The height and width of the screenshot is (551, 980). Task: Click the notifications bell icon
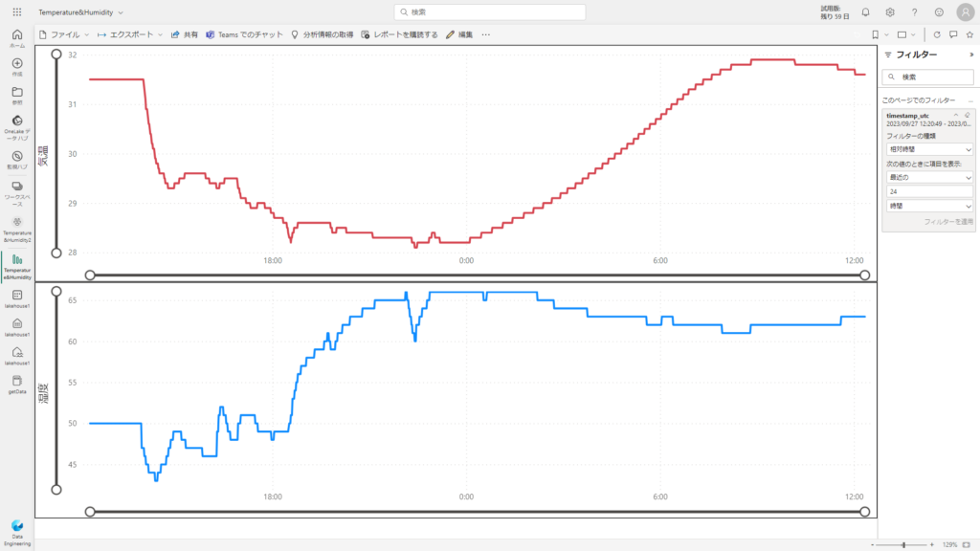(865, 12)
